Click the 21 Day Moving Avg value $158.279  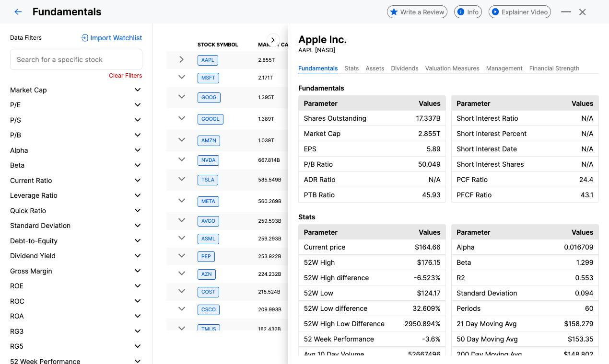coord(579,324)
